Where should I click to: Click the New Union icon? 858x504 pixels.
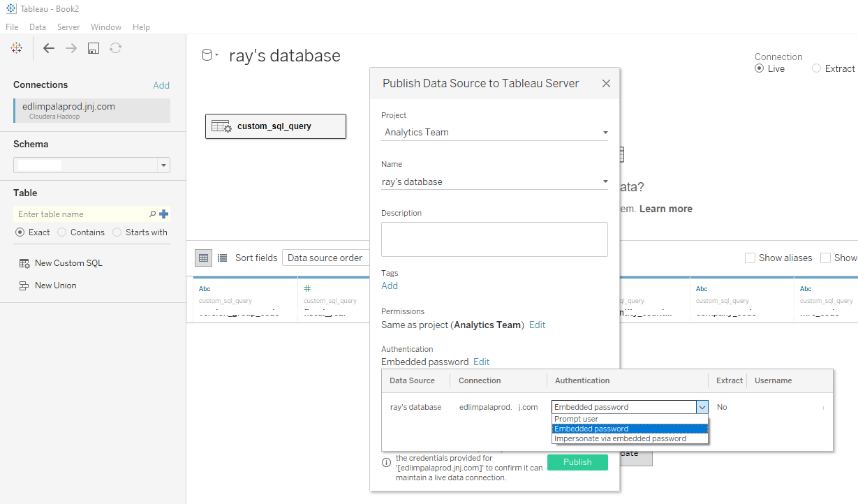[24, 285]
